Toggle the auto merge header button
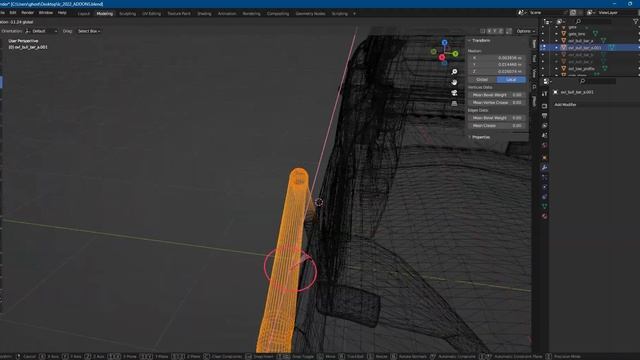The width and height of the screenshot is (640, 360). [509, 31]
